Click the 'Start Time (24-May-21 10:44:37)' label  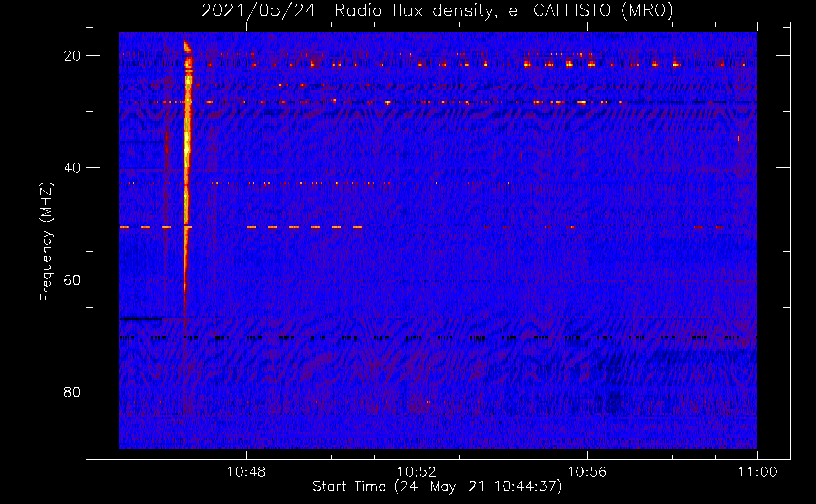click(437, 487)
